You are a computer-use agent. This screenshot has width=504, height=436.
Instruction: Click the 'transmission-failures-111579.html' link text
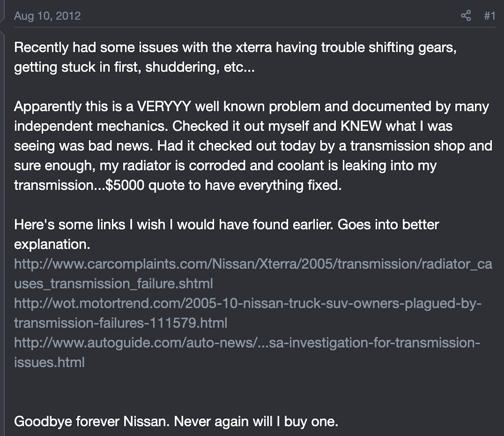pos(121,323)
